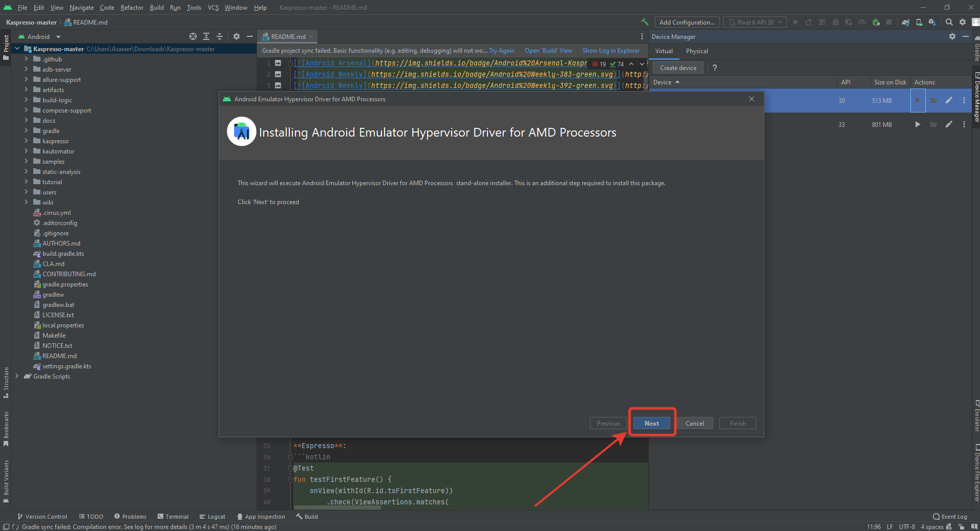Click Show Log in Explorer link

(x=611, y=51)
